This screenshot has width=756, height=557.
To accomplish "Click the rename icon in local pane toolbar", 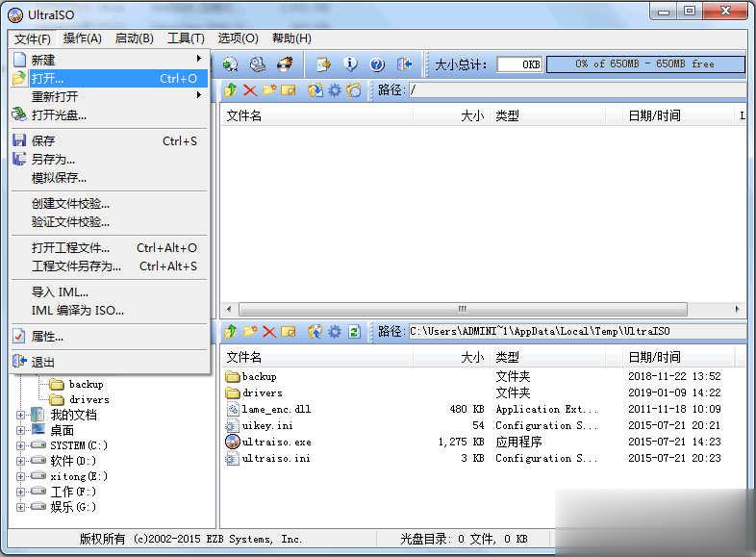I will tap(289, 331).
